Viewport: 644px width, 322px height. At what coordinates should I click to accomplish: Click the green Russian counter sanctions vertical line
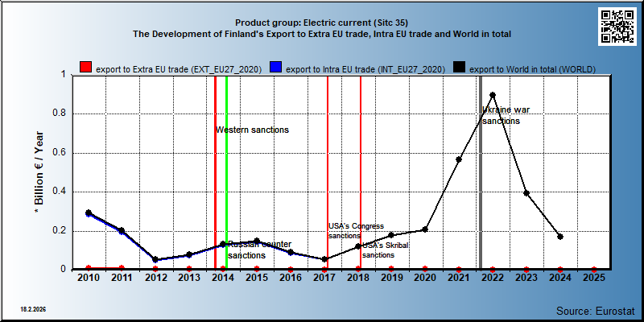pos(227,172)
